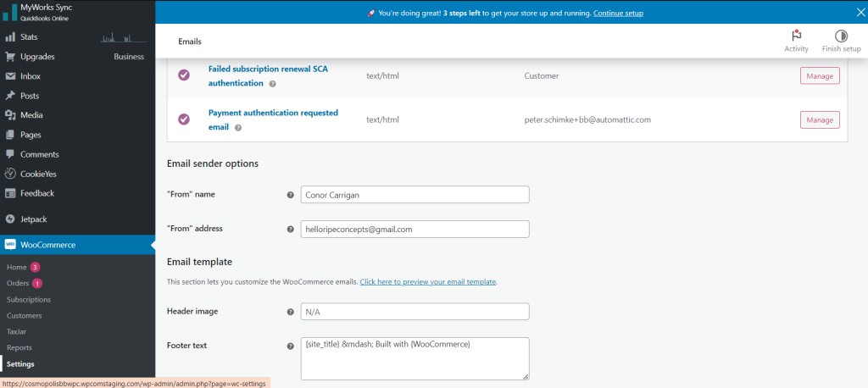The height and width of the screenshot is (388, 868).
Task: Click into the "From" address field
Action: pos(415,230)
